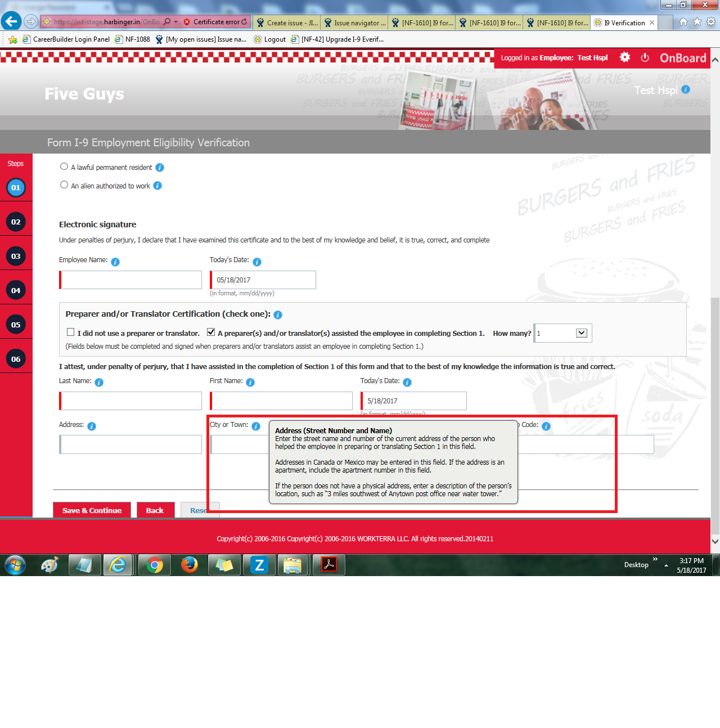
Task: Click info icon beside Zip Code label
Action: pos(546,426)
